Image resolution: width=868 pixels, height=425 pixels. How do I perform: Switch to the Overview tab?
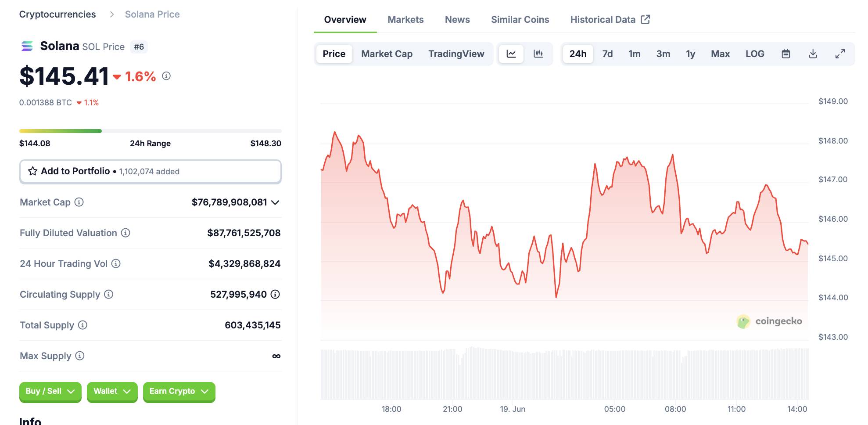pos(345,20)
